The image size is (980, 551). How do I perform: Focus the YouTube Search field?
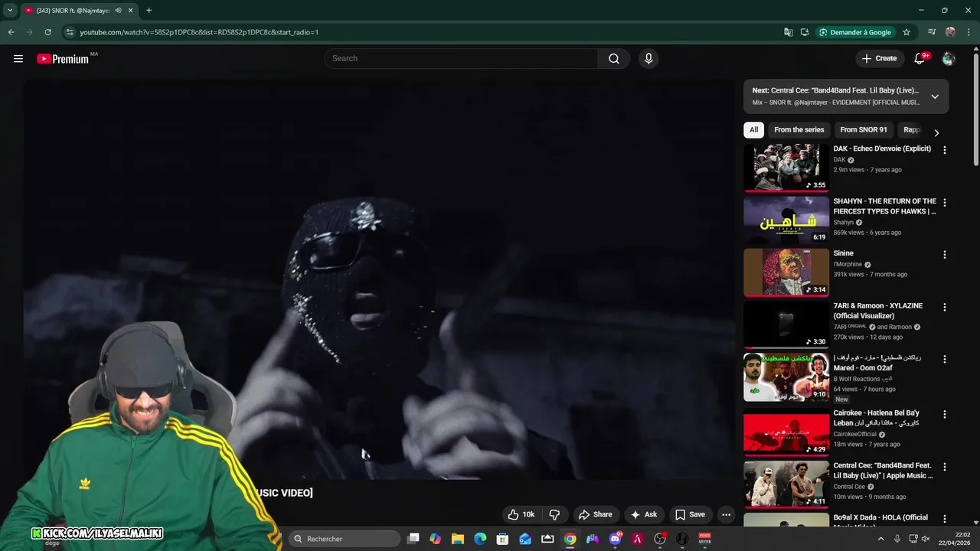462,59
